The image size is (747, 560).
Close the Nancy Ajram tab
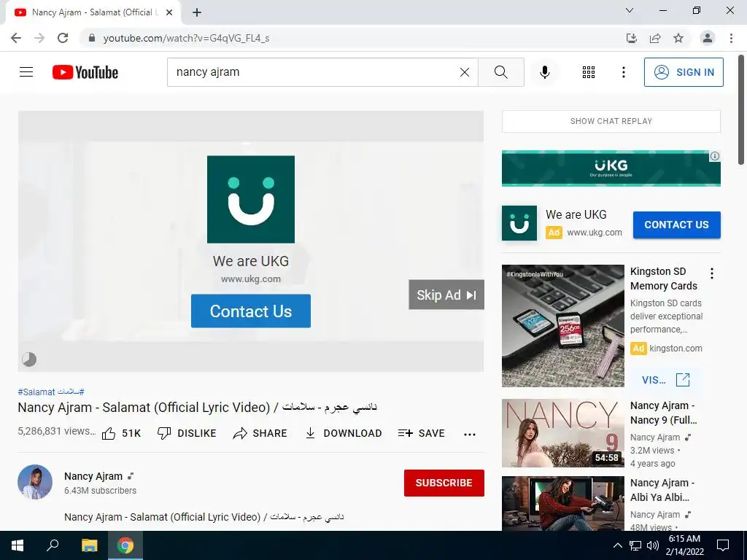[x=169, y=12]
